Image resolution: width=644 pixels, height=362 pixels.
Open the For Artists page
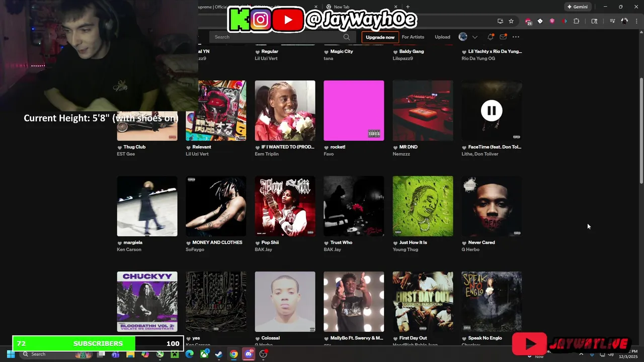[x=413, y=37]
